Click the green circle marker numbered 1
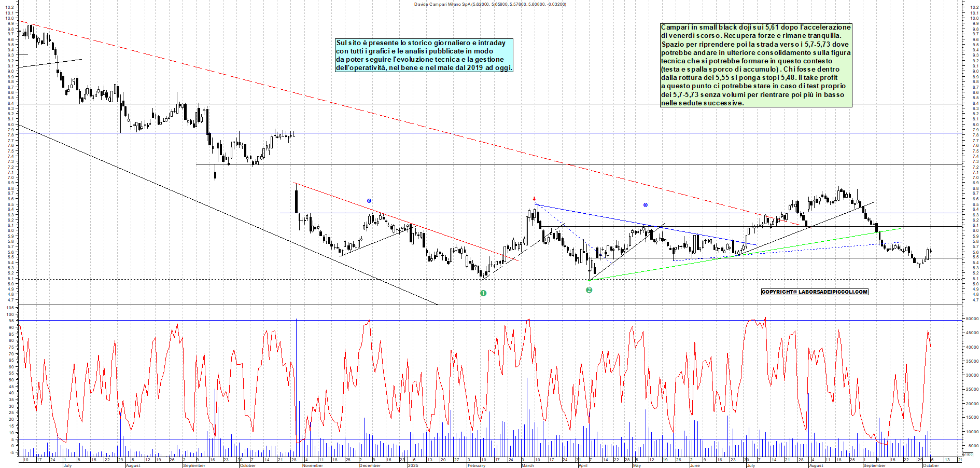 point(483,293)
